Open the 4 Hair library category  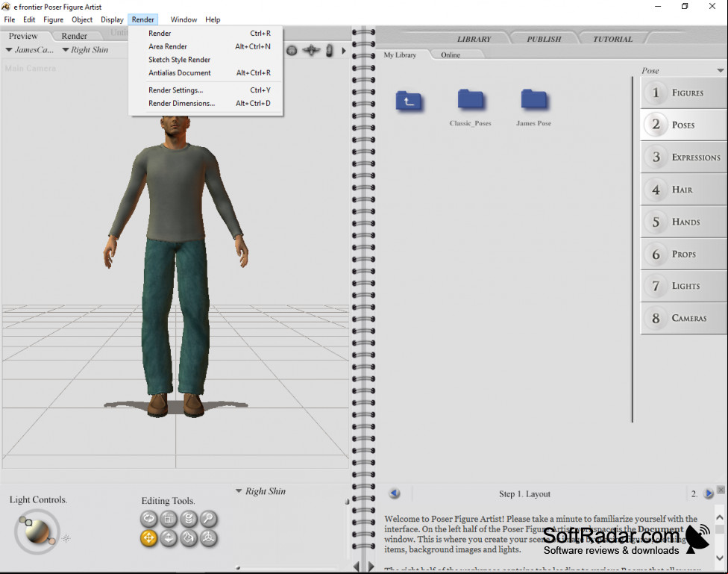(x=684, y=190)
